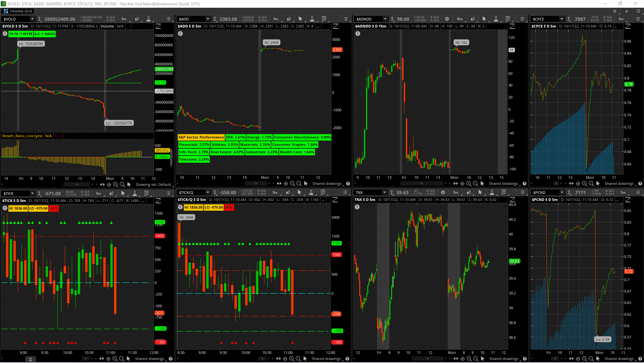
Task: Open gear settings icon in $ADNDD toolbar
Action: (447, 19)
